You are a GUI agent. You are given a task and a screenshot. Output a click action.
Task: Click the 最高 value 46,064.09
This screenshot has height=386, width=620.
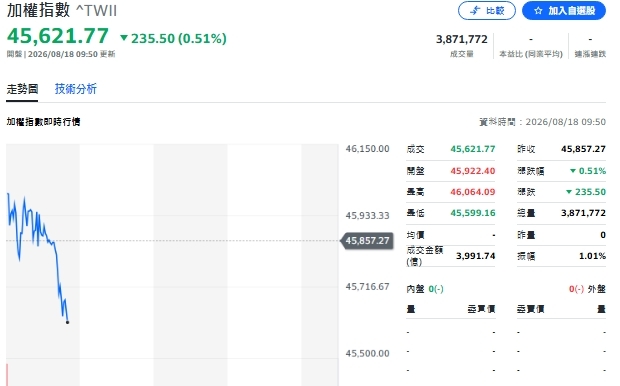(x=473, y=192)
